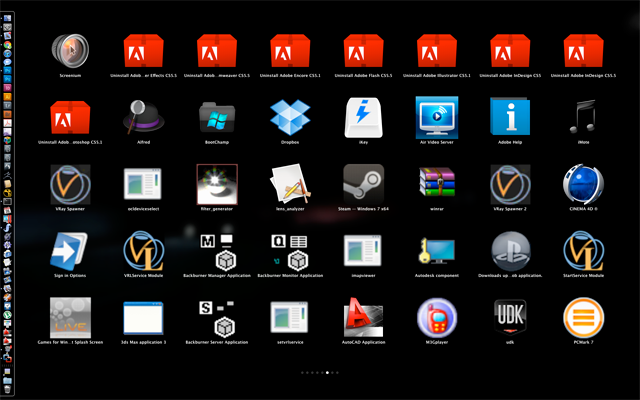640x400 pixels.
Task: Launch Dropbox from Launchpad
Action: coord(290,118)
